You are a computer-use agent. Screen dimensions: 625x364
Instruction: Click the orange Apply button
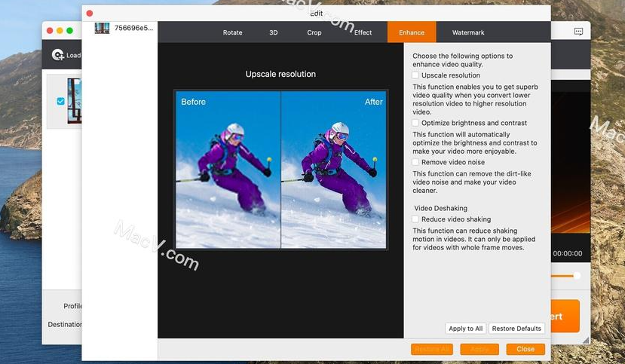(479, 349)
